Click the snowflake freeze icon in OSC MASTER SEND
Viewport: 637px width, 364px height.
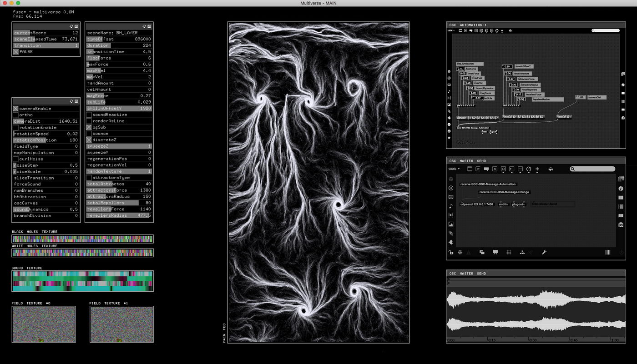coord(460,252)
